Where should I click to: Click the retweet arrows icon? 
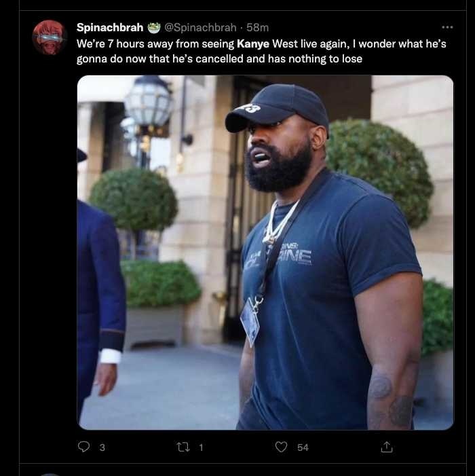[183, 447]
